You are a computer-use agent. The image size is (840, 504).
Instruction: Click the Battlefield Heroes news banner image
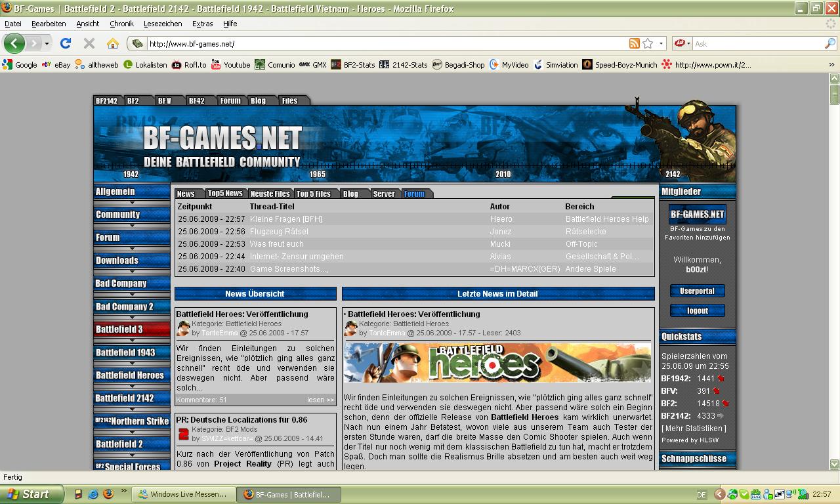pyautogui.click(x=497, y=362)
